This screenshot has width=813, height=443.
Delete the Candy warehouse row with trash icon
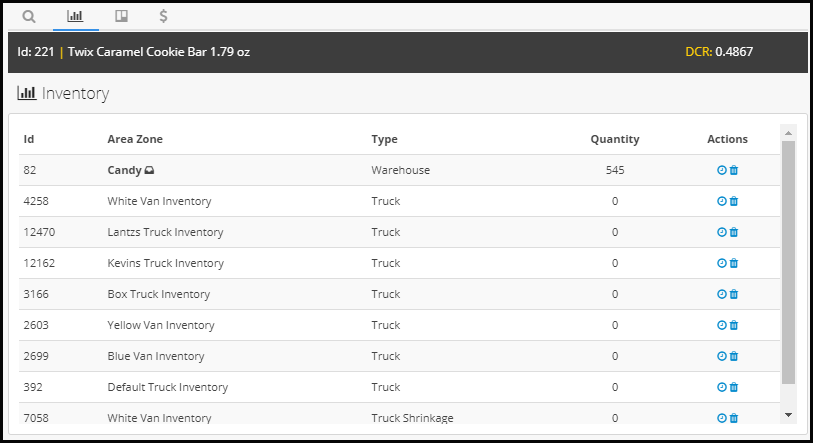(x=734, y=170)
